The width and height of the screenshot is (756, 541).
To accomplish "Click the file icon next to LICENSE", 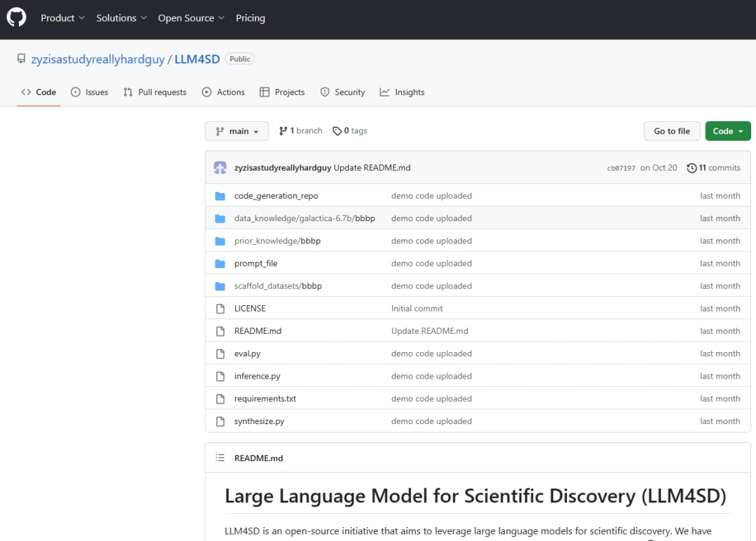I will 220,309.
